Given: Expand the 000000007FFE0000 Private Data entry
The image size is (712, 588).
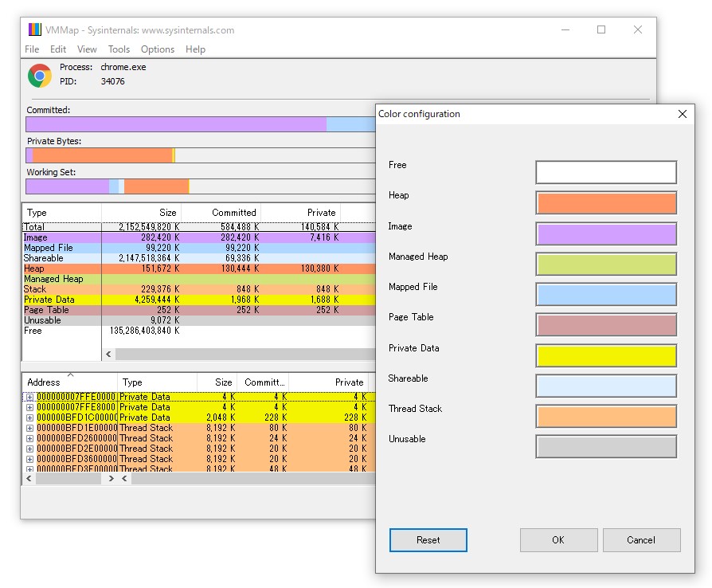Looking at the screenshot, I should pos(29,397).
